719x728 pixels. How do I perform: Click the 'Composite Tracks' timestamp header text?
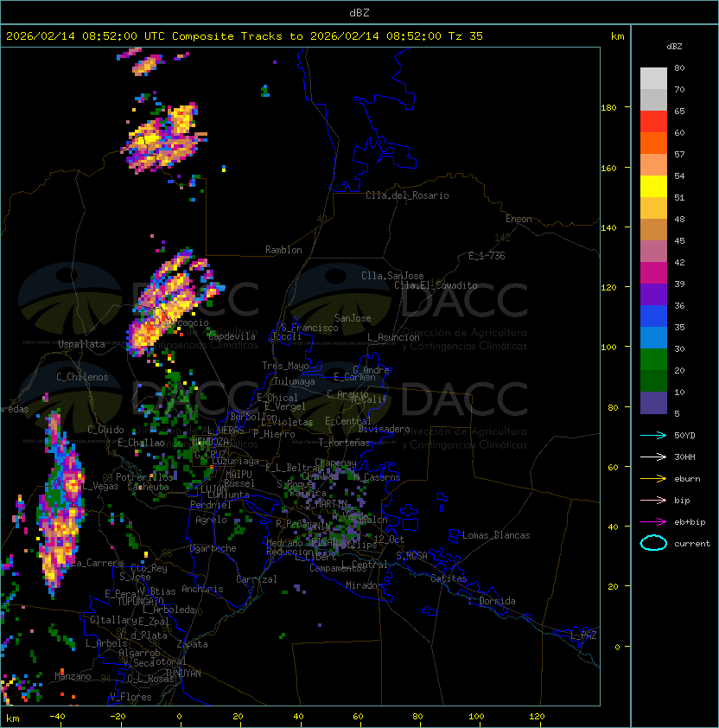(x=245, y=36)
